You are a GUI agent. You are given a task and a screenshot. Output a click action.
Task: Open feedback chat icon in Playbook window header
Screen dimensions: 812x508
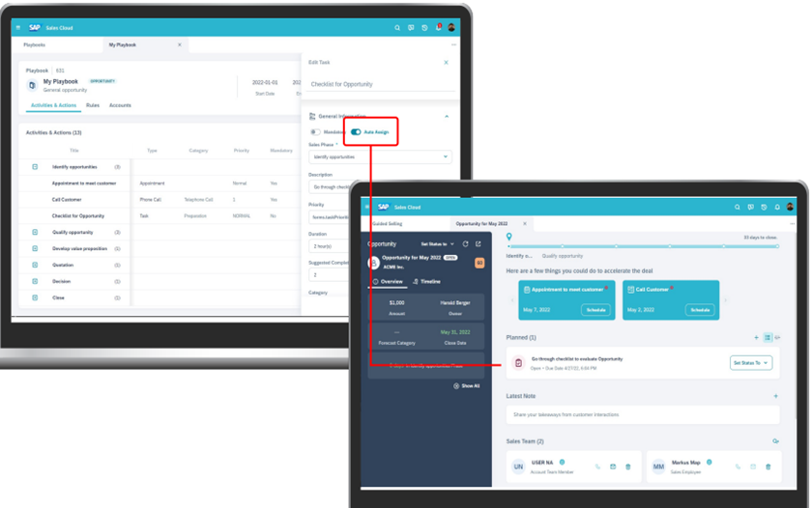pyautogui.click(x=411, y=28)
